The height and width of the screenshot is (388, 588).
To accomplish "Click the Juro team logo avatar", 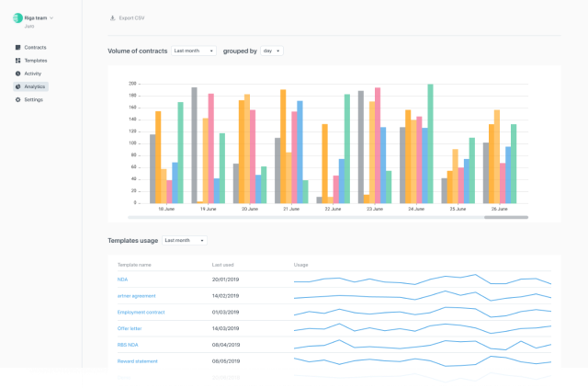I will pos(17,17).
